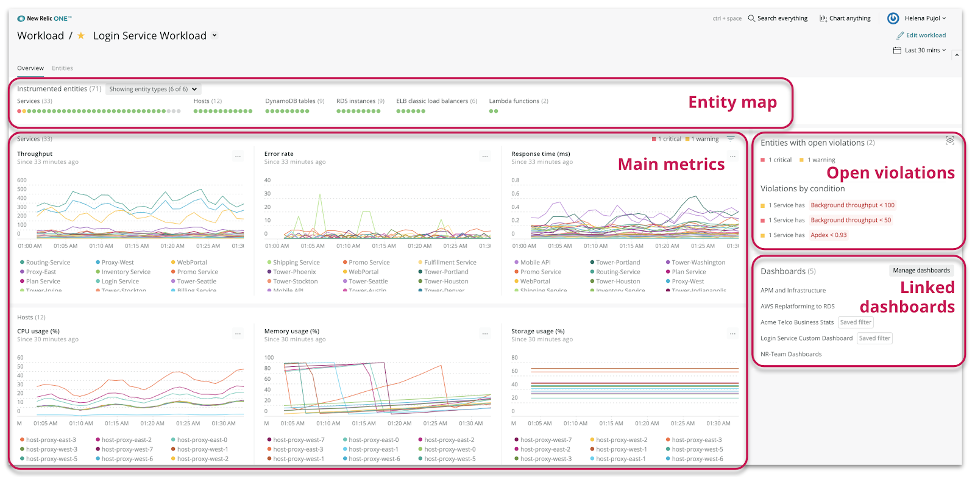974x477 pixels.
Task: Click first Hosts entity dot
Action: 196,111
